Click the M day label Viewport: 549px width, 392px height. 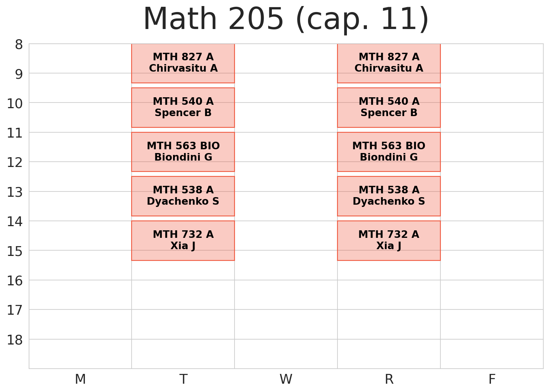[80, 379]
